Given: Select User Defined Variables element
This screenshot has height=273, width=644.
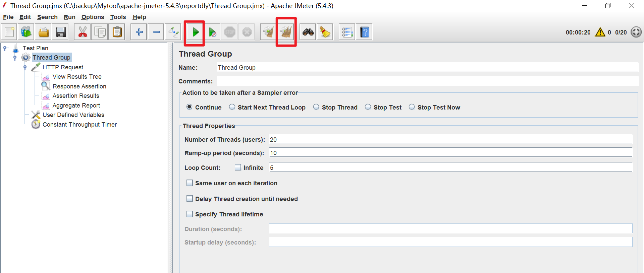Looking at the screenshot, I should (x=73, y=115).
